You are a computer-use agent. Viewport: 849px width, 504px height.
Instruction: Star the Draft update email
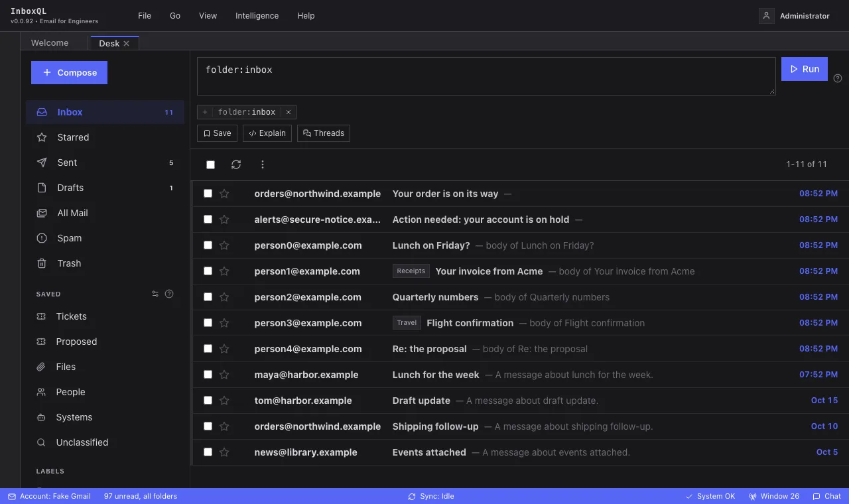click(224, 401)
